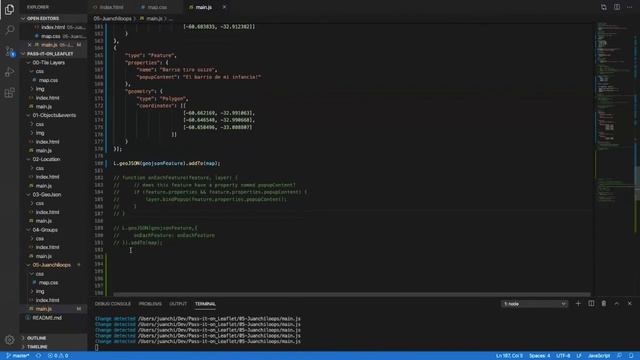
Task: Close the terminal panel
Action: [x=630, y=304]
